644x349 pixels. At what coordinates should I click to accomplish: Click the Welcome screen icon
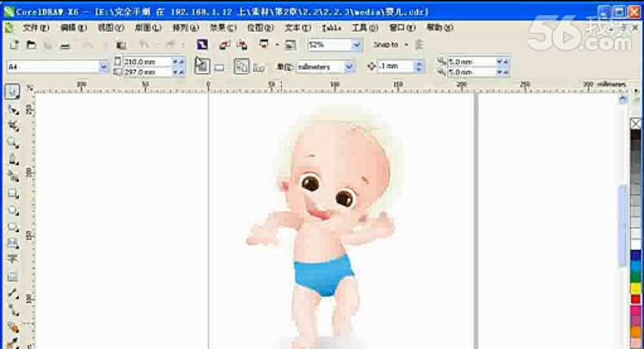click(291, 45)
